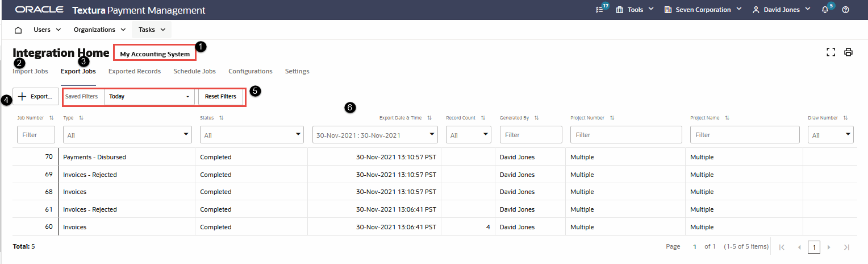
Task: Click into the Generated By filter field
Action: (531, 135)
